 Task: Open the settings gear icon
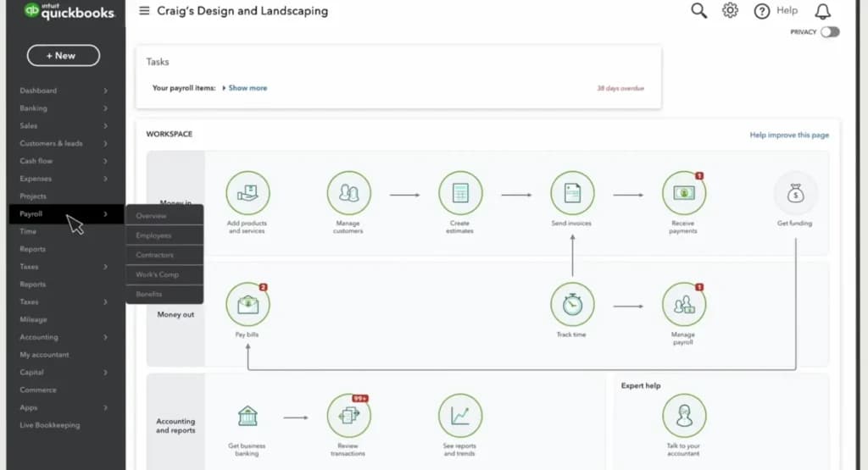[x=730, y=10]
